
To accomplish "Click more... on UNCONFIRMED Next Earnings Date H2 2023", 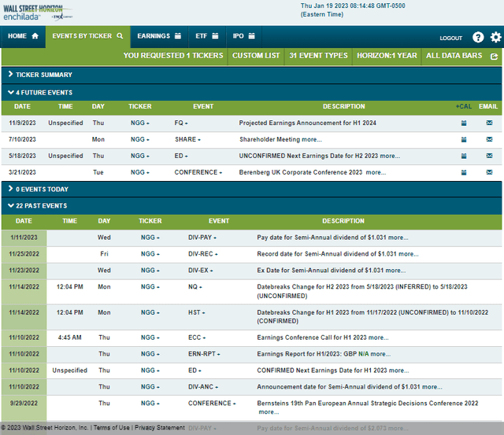I will pyautogui.click(x=390, y=156).
